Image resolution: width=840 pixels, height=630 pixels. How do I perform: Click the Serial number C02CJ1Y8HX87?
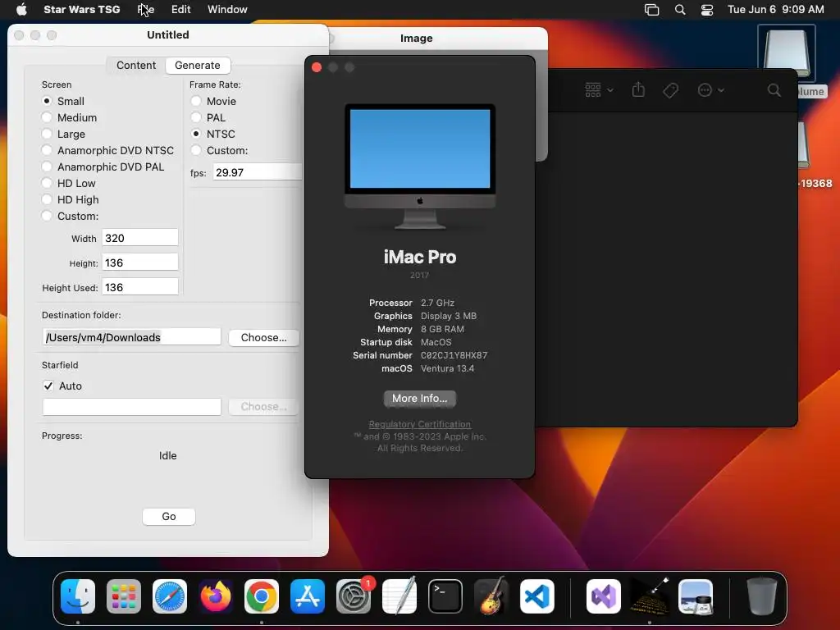(x=454, y=355)
